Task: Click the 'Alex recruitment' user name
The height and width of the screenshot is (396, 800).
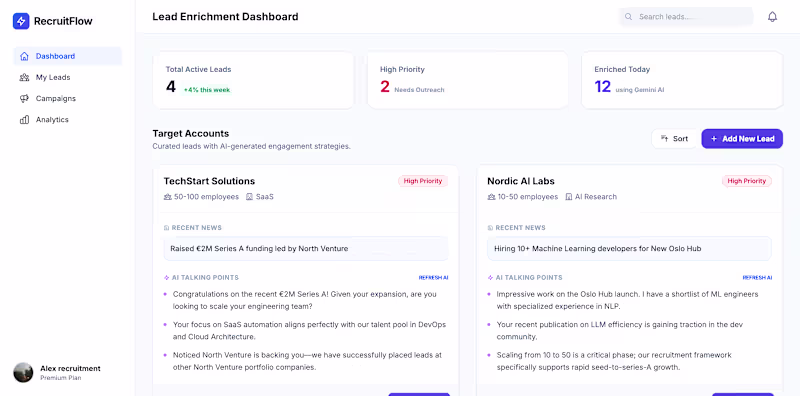Action: (70, 368)
